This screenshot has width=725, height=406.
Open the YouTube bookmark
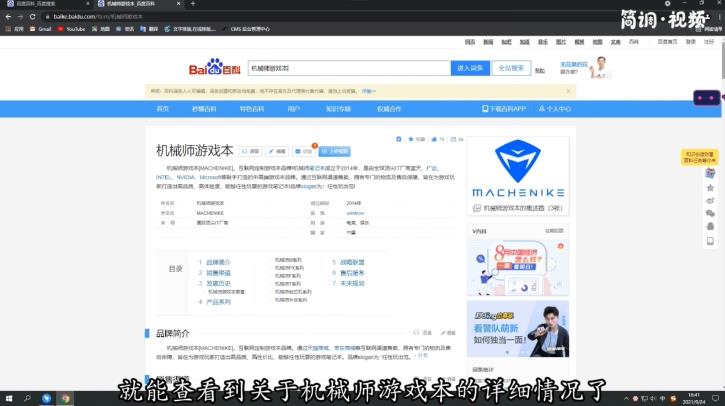[x=71, y=29]
